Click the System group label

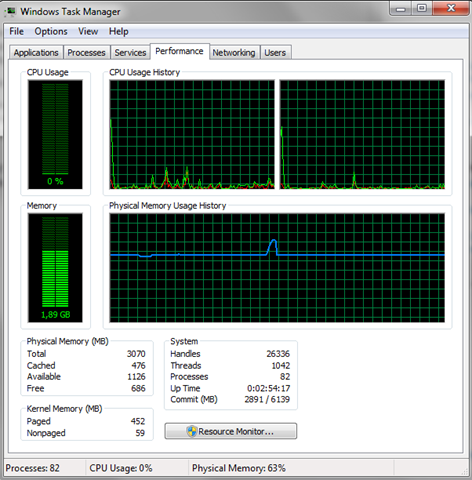(x=184, y=341)
